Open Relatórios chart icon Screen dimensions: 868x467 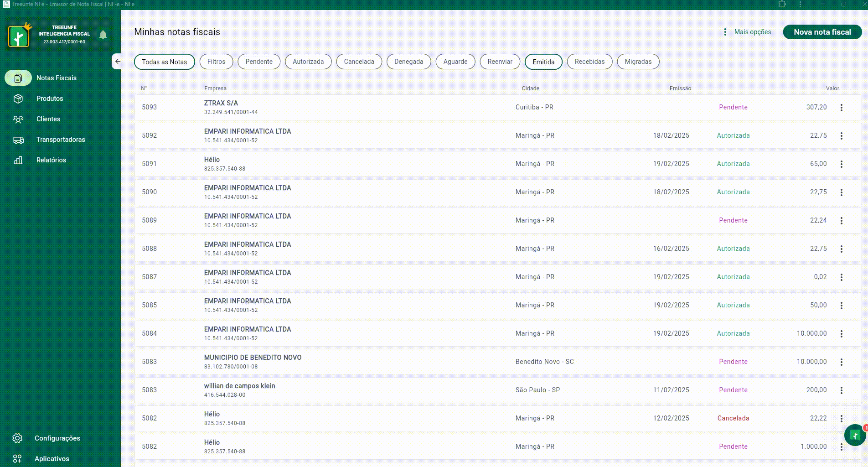(18, 160)
